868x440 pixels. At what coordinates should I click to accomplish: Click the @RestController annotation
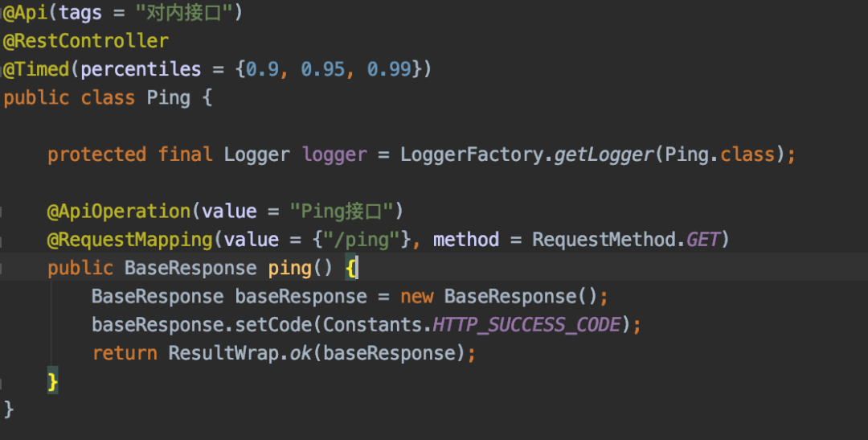[x=85, y=41]
